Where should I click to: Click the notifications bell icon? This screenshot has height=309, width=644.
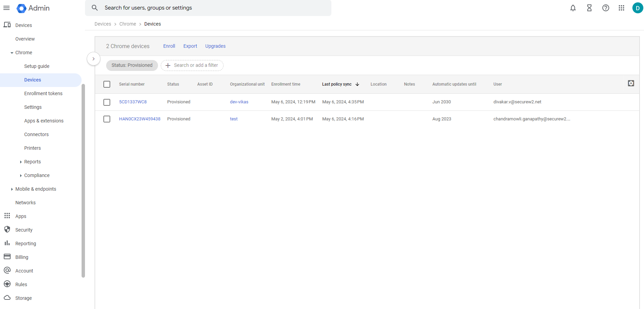tap(573, 8)
